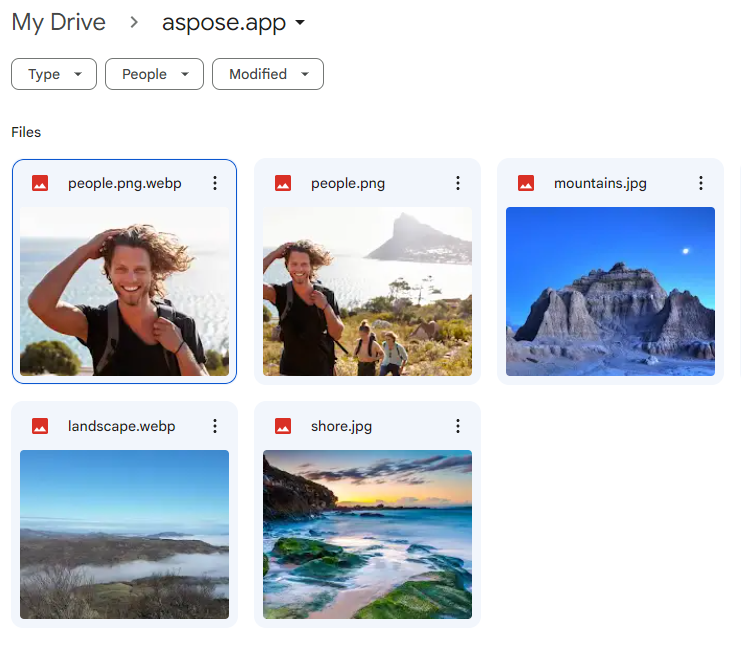Viewport: 741px width, 665px height.
Task: Open more actions for shore.jpg
Action: pyautogui.click(x=458, y=426)
